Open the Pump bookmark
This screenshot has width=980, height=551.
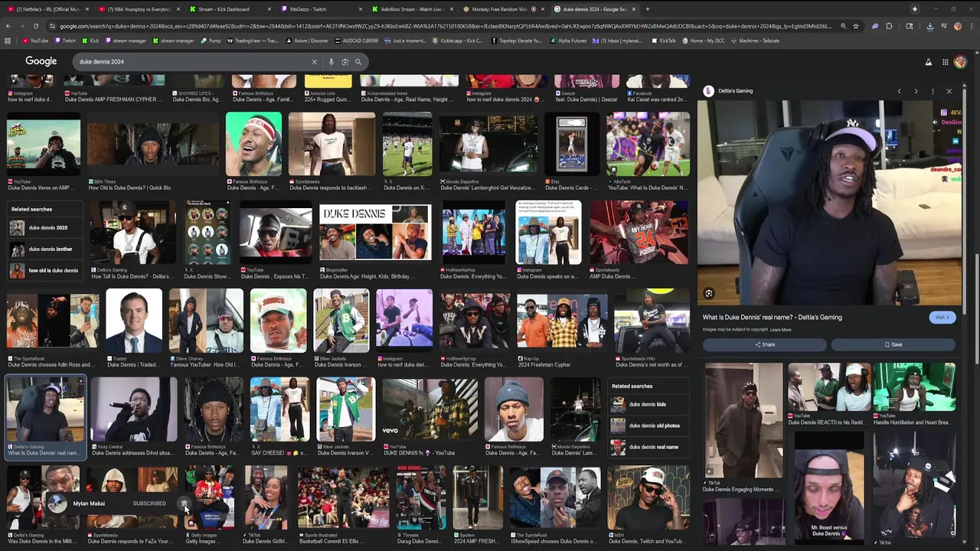click(x=211, y=41)
